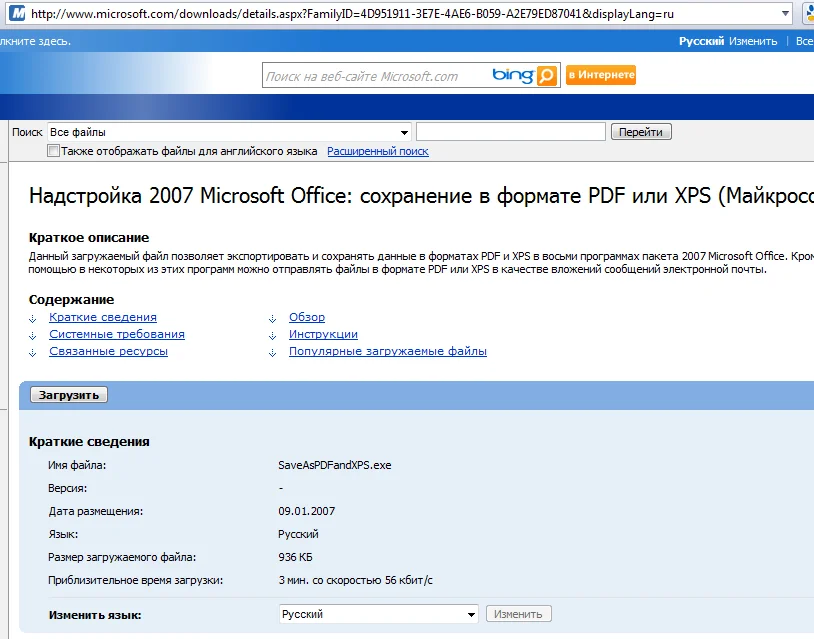Click the download search text field
This screenshot has height=639, width=814.
point(511,132)
